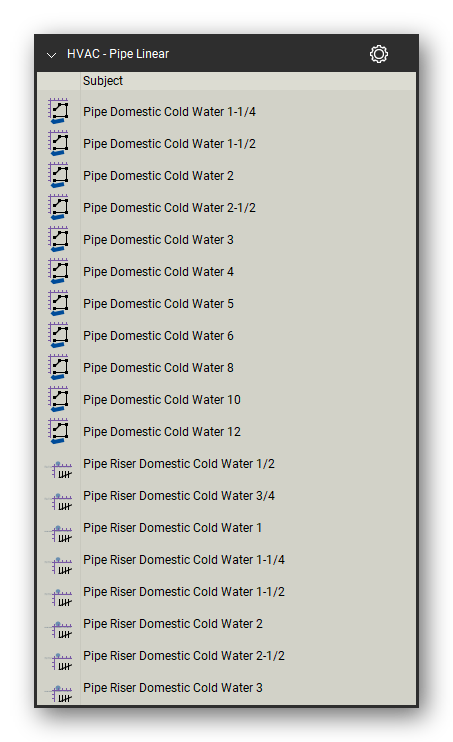Image resolution: width=453 pixels, height=742 pixels.
Task: Pick Pipe Riser Domestic Cold Water 1-1/4
Action: click(x=184, y=559)
